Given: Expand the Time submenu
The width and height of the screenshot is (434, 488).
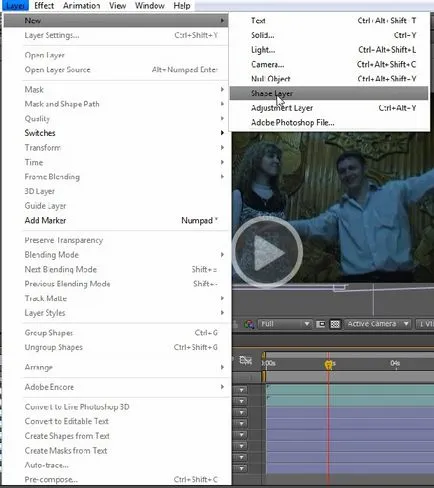Looking at the screenshot, I should click(116, 162).
